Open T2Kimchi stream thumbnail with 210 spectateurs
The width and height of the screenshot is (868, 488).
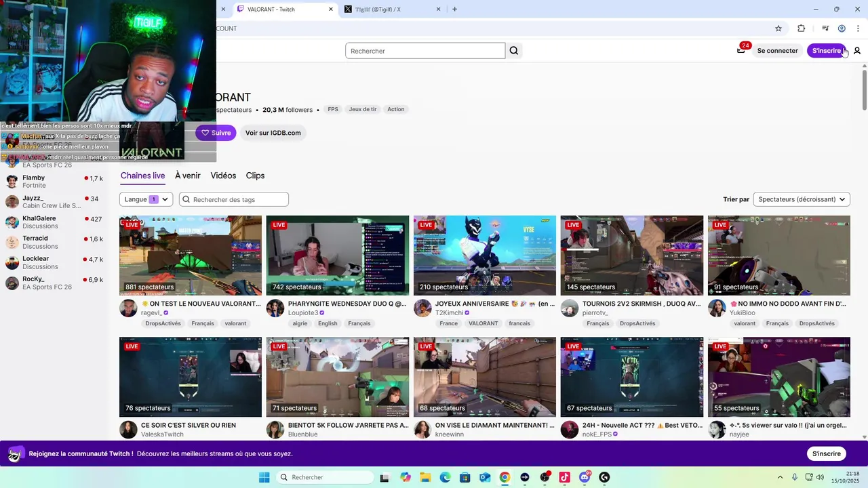pyautogui.click(x=485, y=256)
